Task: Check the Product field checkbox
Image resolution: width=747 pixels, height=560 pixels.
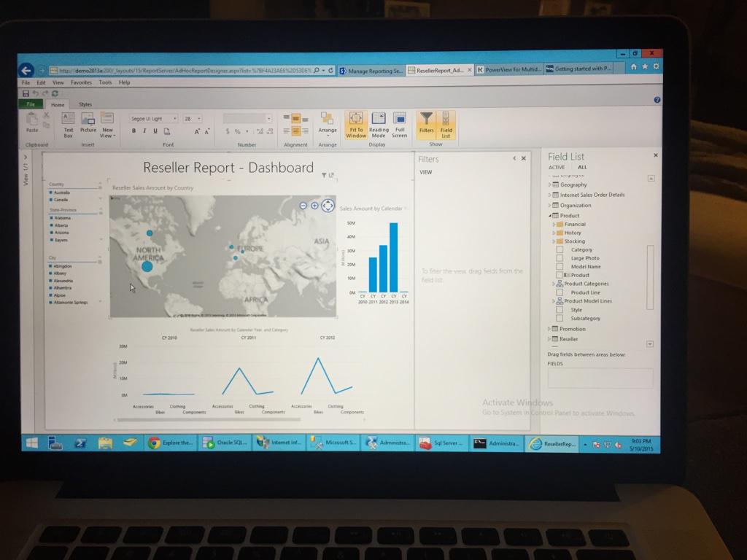Action: [560, 275]
